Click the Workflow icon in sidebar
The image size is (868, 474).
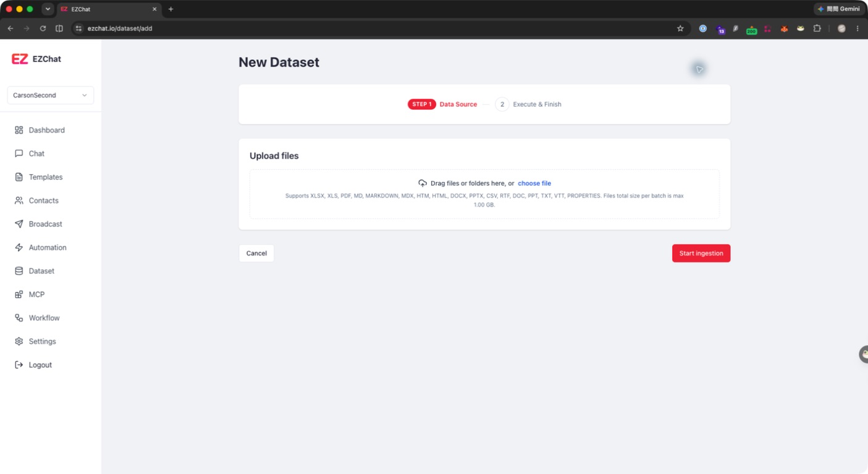click(x=19, y=318)
